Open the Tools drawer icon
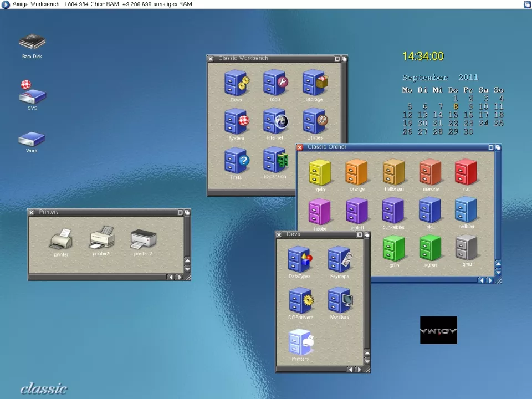 pos(275,84)
